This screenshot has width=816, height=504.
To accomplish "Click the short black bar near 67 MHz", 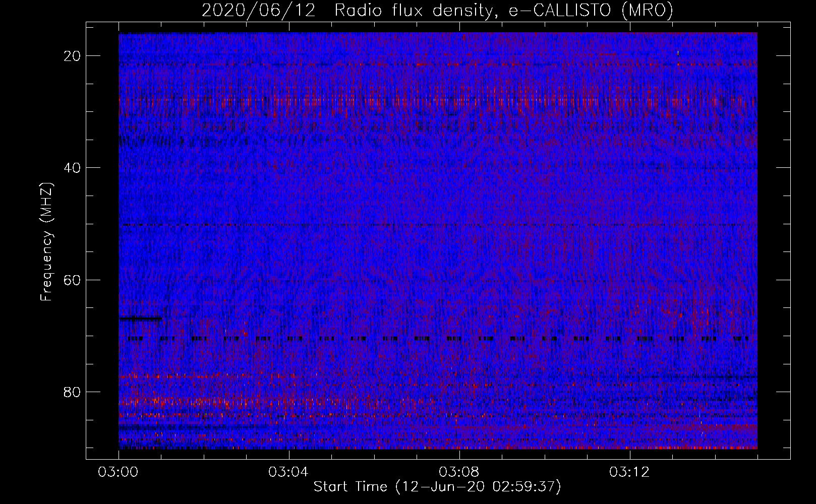I will click(141, 319).
